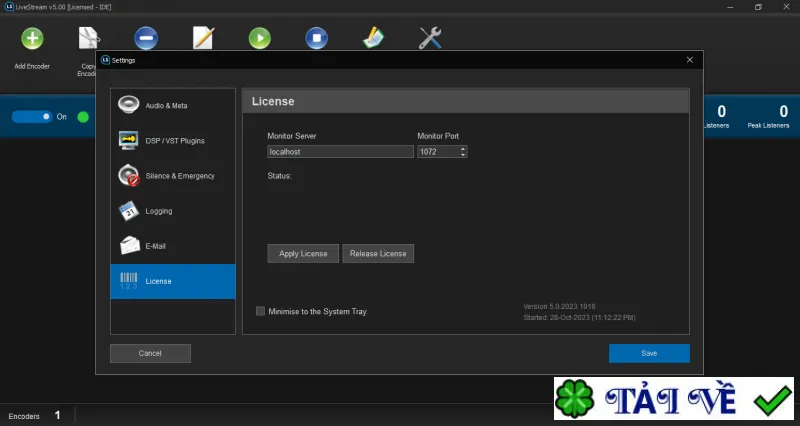Open settings wrench and screwdriver icon
This screenshot has width=800, height=426.
(x=430, y=38)
